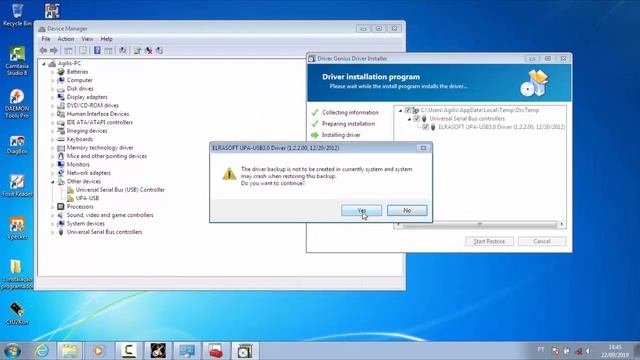Screen dimensions: 640x360
Task: Expand the Processors category
Action: (x=53, y=207)
